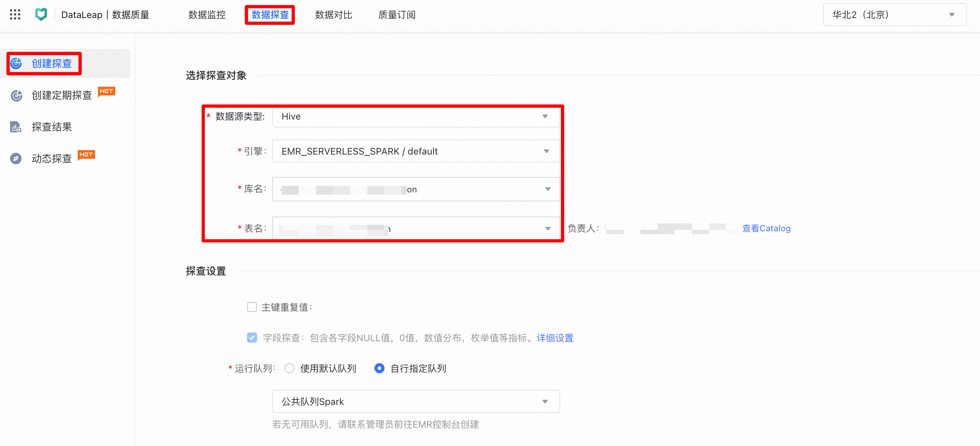The height and width of the screenshot is (446, 980).
Task: Click the HOT badge beside 动态探查
Action: [86, 155]
